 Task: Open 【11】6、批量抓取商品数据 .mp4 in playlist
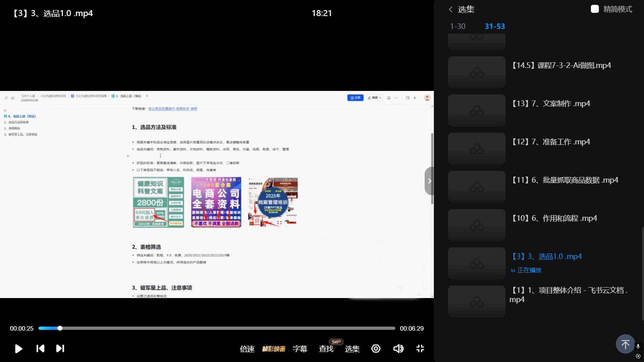click(x=565, y=180)
